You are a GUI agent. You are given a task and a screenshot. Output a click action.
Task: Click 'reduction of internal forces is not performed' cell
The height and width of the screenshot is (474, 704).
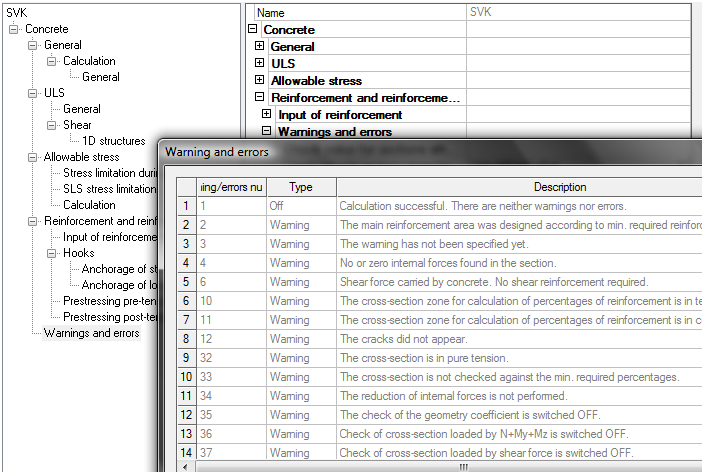(519, 396)
